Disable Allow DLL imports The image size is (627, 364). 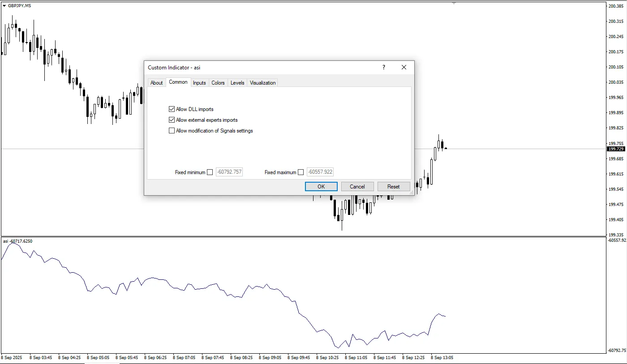[x=172, y=109]
